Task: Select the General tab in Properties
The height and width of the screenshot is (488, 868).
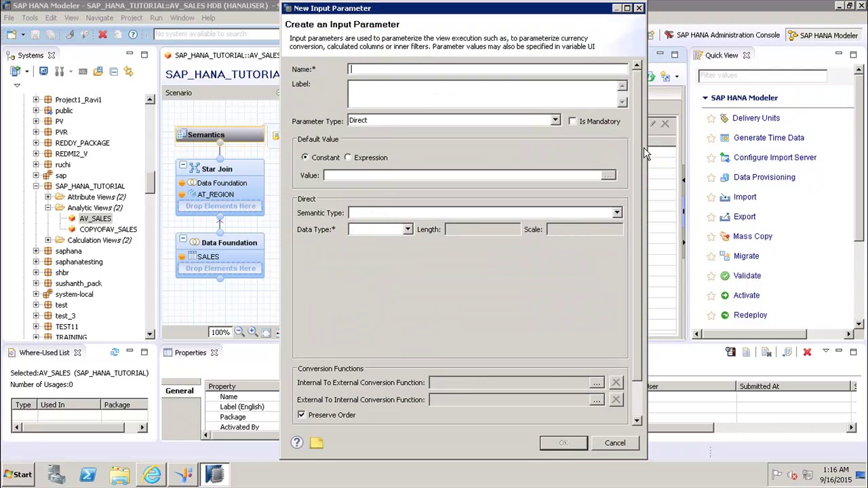Action: coord(180,390)
